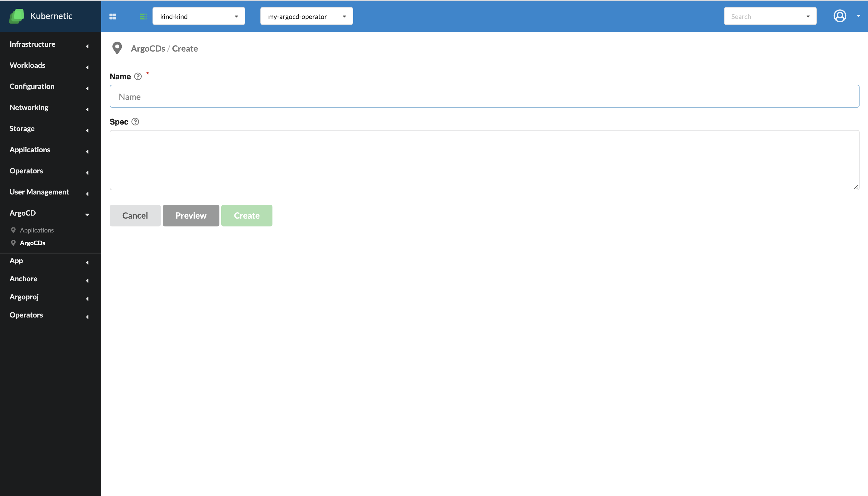Click the pin icon beside sidebar ArgoCDs
The width and height of the screenshot is (868, 496).
pyautogui.click(x=13, y=242)
